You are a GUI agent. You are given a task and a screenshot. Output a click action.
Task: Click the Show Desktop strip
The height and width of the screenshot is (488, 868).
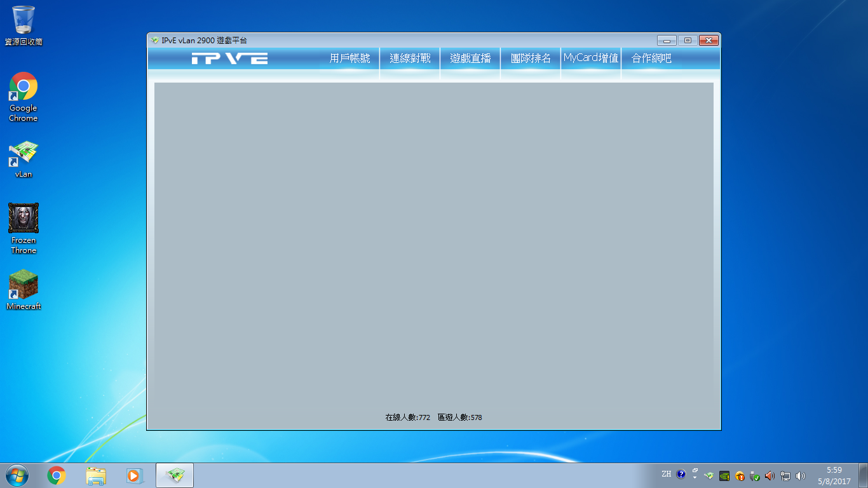click(x=863, y=475)
